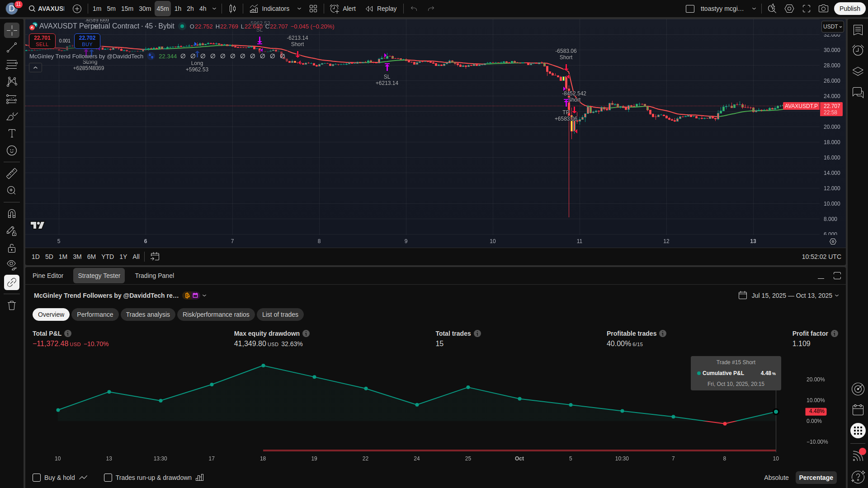
Task: Switch equity chart to Absolute mode
Action: [x=776, y=478]
